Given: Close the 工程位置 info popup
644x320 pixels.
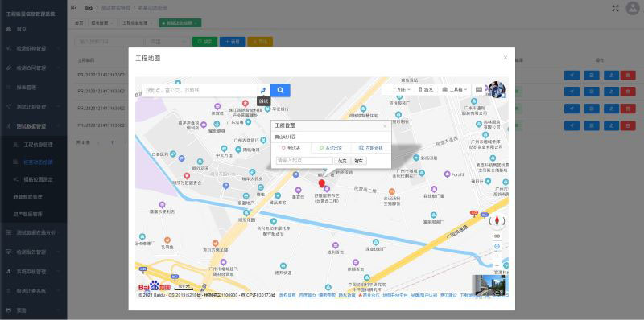Looking at the screenshot, I should click(385, 126).
